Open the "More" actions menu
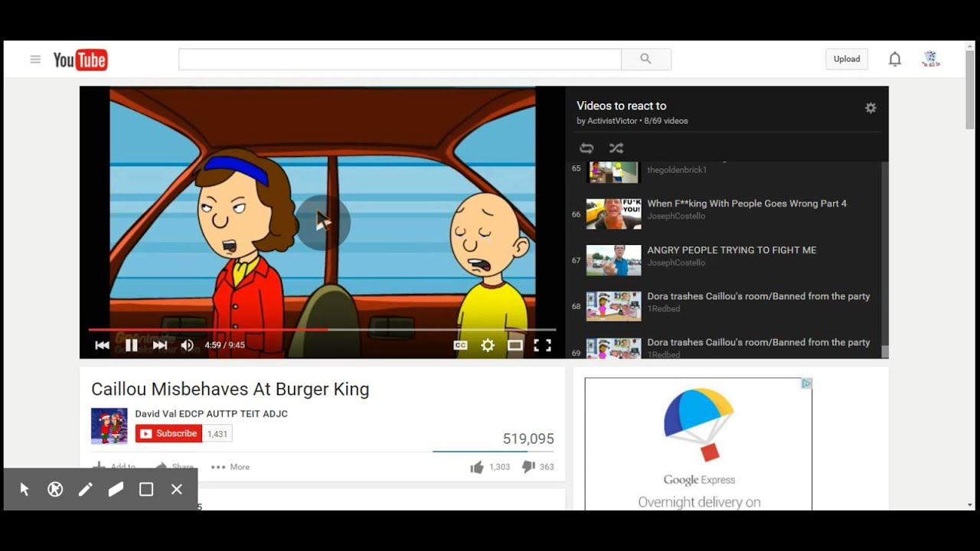 (x=230, y=467)
